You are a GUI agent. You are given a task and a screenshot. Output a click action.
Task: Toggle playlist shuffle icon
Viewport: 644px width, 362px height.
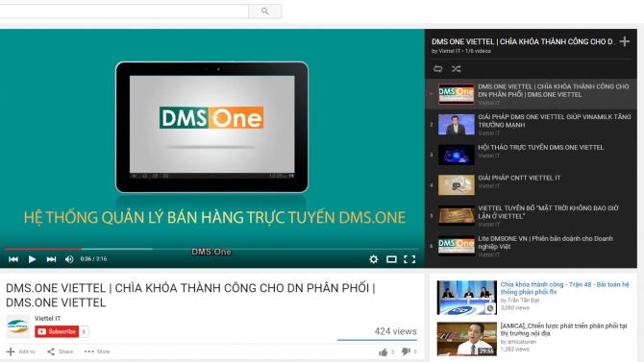pos(456,68)
